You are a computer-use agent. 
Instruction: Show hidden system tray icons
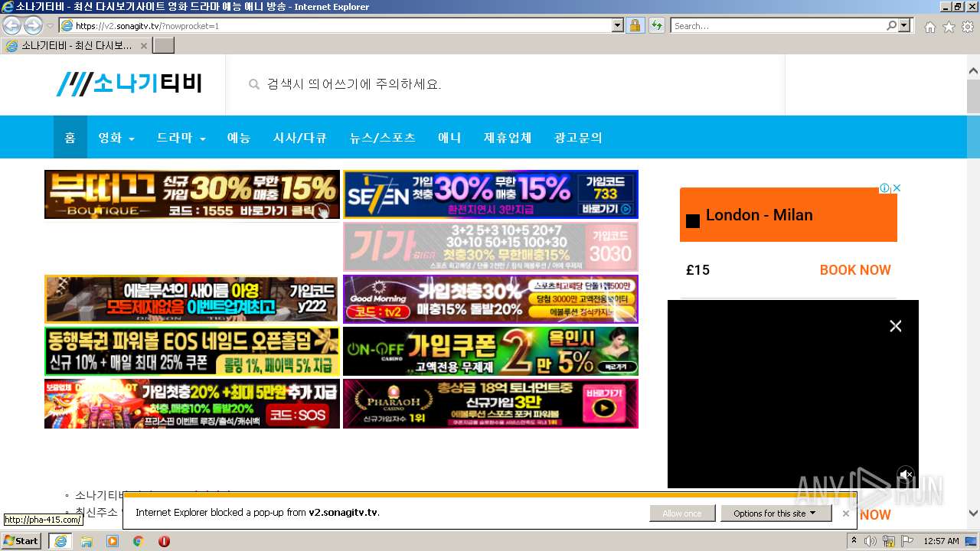click(854, 541)
